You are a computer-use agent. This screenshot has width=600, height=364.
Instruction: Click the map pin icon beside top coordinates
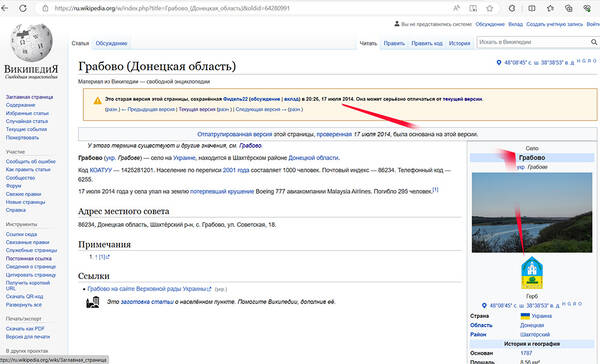[499, 62]
